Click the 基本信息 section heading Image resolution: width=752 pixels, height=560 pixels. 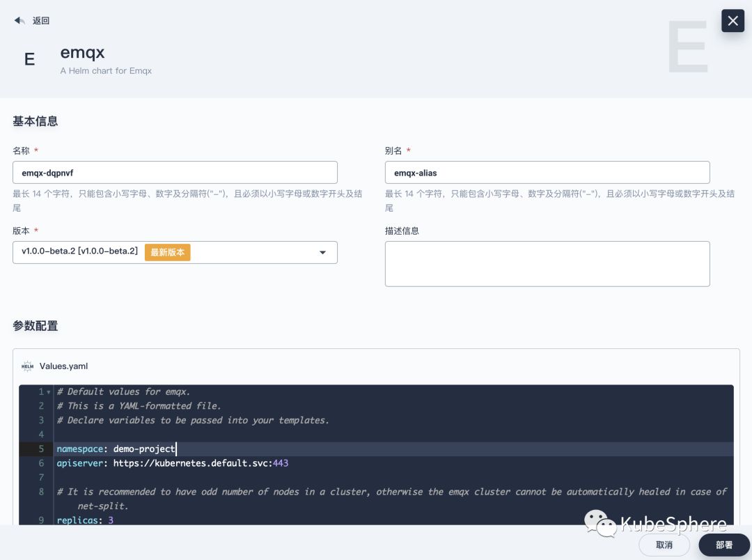coord(35,121)
